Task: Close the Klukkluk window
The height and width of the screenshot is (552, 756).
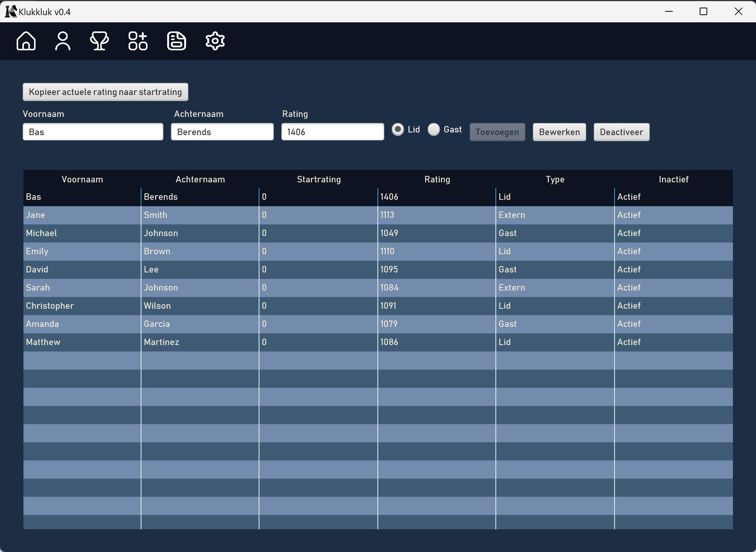Action: click(738, 11)
